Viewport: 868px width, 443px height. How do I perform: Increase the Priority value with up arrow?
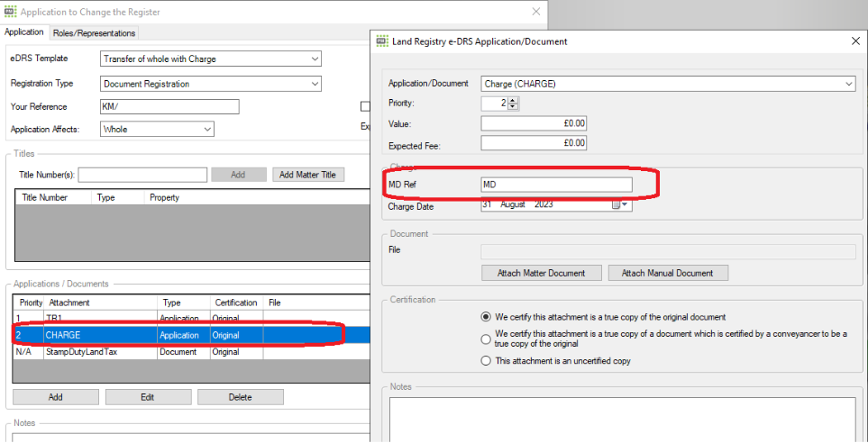pyautogui.click(x=513, y=100)
